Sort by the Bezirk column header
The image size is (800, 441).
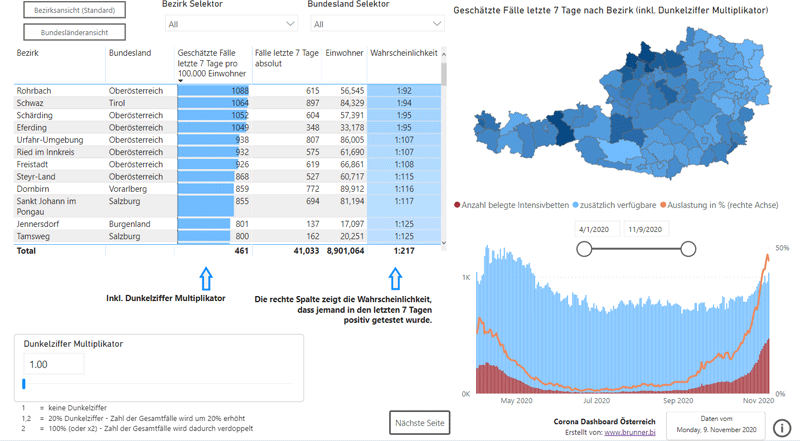(28, 53)
